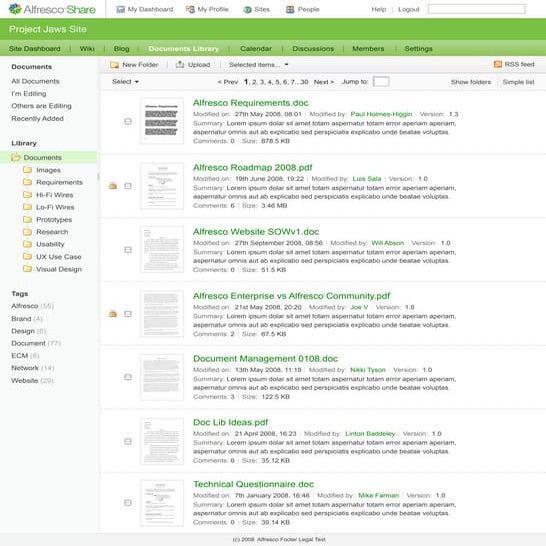Check the box for Alfresco Enterprise vs Alfresco Community.pdf

click(128, 314)
